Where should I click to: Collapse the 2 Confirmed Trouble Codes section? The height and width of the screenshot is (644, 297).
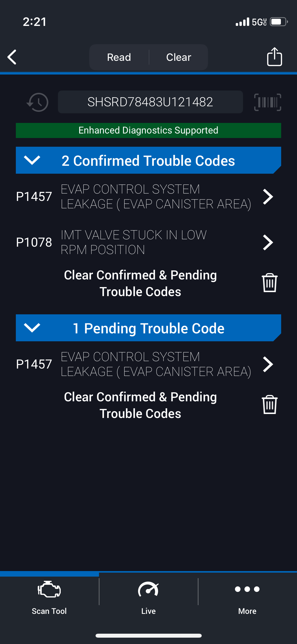(32, 160)
